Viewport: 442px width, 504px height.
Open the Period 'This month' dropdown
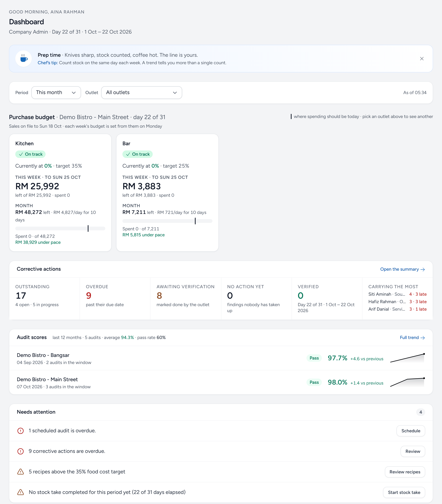56,92
